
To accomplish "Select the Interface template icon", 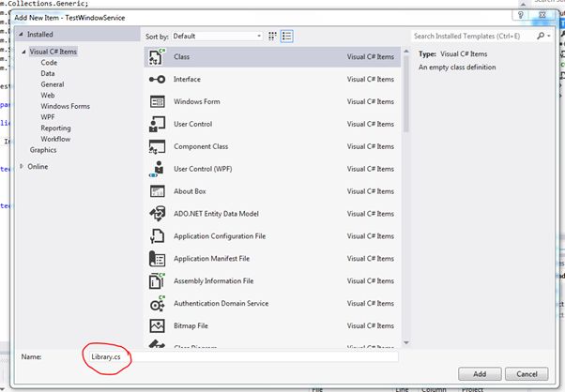I will click(157, 79).
